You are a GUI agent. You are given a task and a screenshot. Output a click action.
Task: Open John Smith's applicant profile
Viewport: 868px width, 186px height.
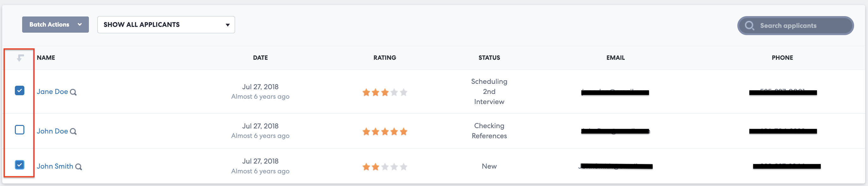55,166
